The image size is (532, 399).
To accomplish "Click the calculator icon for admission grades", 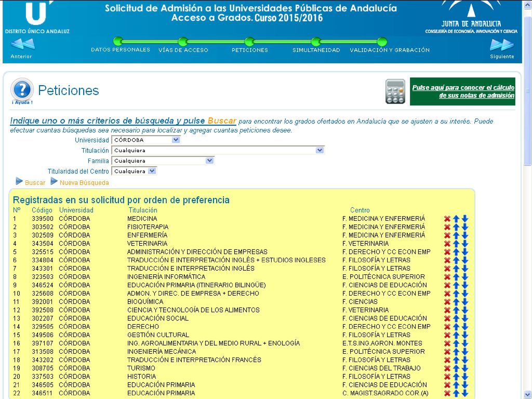I will (x=395, y=91).
